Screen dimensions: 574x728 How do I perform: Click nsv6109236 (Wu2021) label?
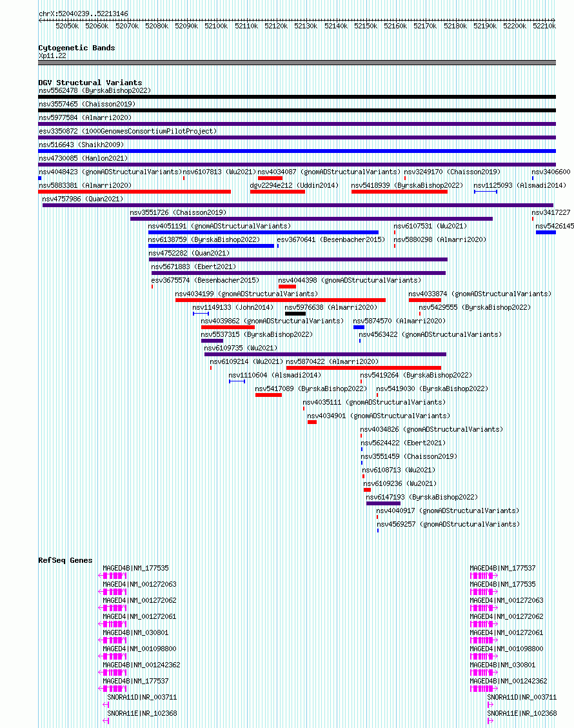400,484
